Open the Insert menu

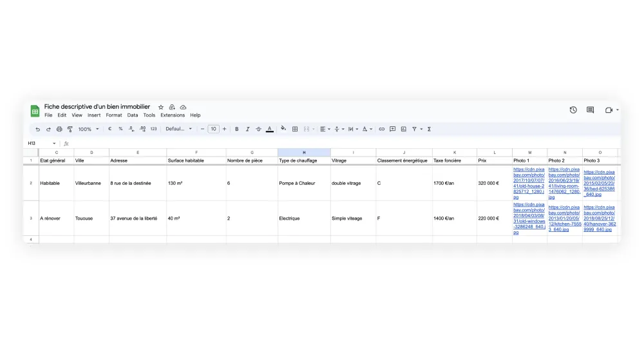[x=94, y=115]
